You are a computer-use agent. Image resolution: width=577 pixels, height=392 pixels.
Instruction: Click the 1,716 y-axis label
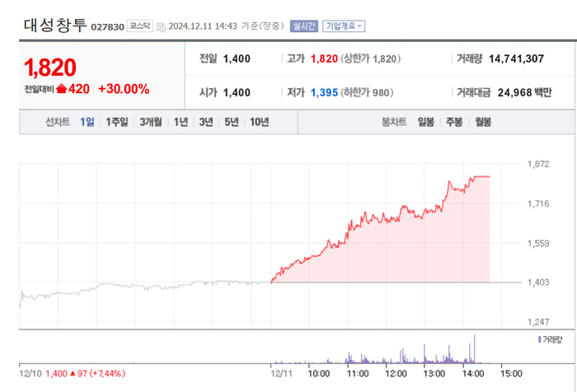click(538, 203)
